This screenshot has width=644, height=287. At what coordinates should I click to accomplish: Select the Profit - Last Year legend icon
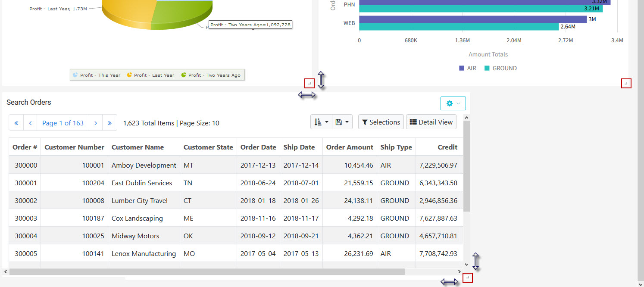pyautogui.click(x=129, y=75)
